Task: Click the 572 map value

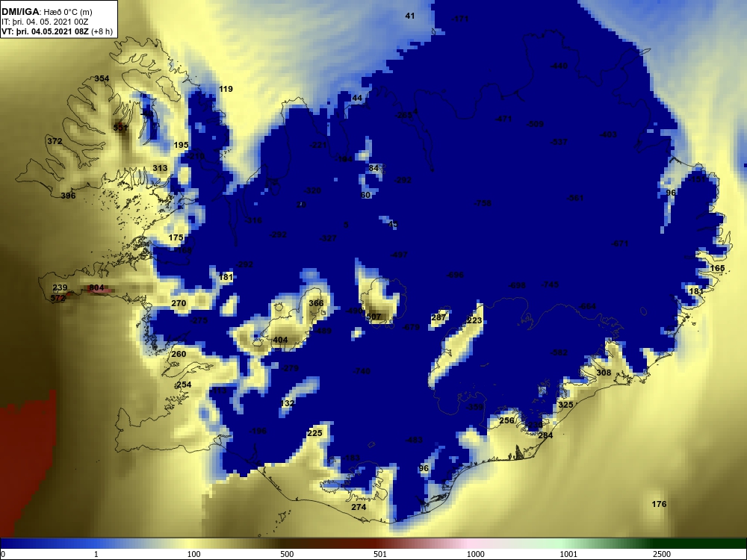Action: click(58, 298)
